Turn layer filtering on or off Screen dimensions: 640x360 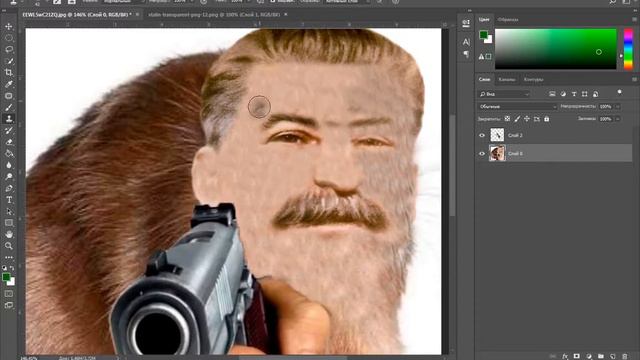click(620, 93)
